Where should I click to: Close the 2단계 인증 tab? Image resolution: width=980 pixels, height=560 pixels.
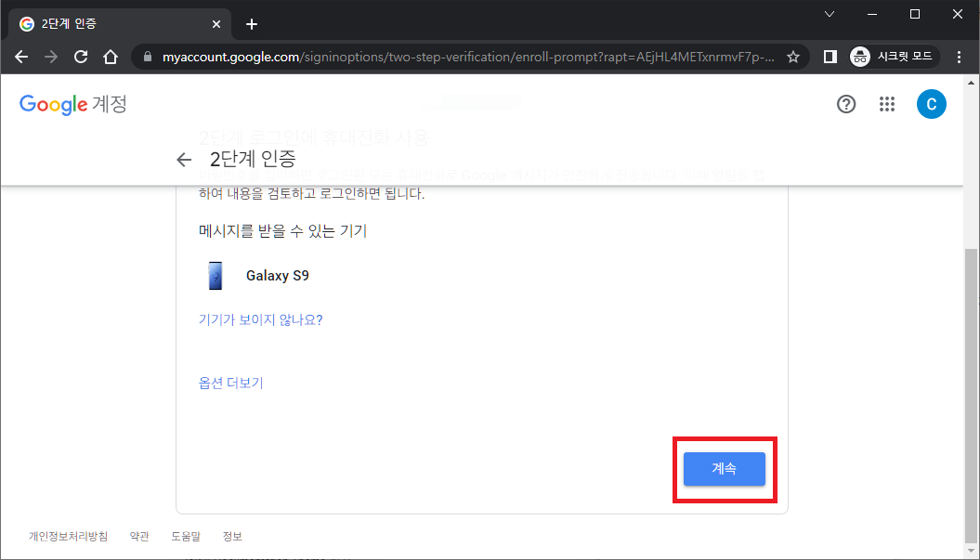216,24
